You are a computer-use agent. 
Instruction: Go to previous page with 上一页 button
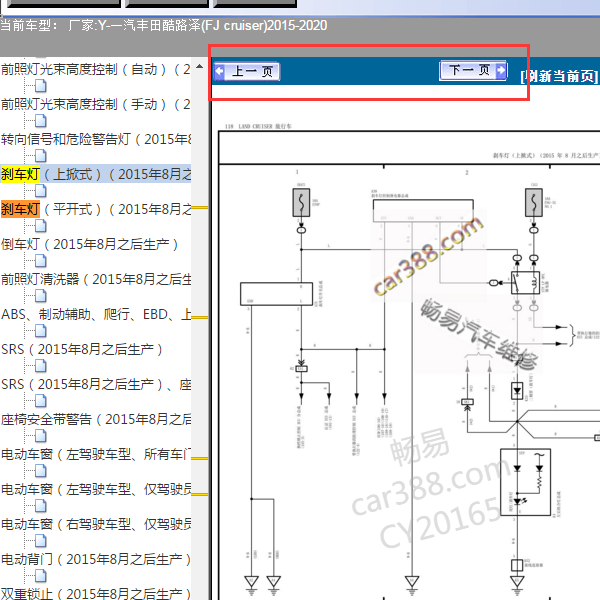(247, 71)
